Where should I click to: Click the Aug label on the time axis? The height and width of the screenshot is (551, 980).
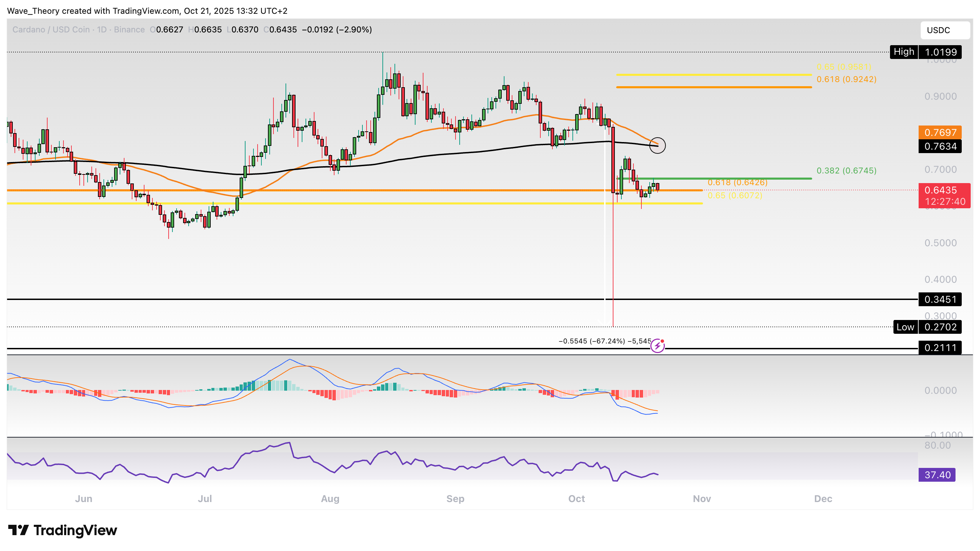click(x=330, y=499)
